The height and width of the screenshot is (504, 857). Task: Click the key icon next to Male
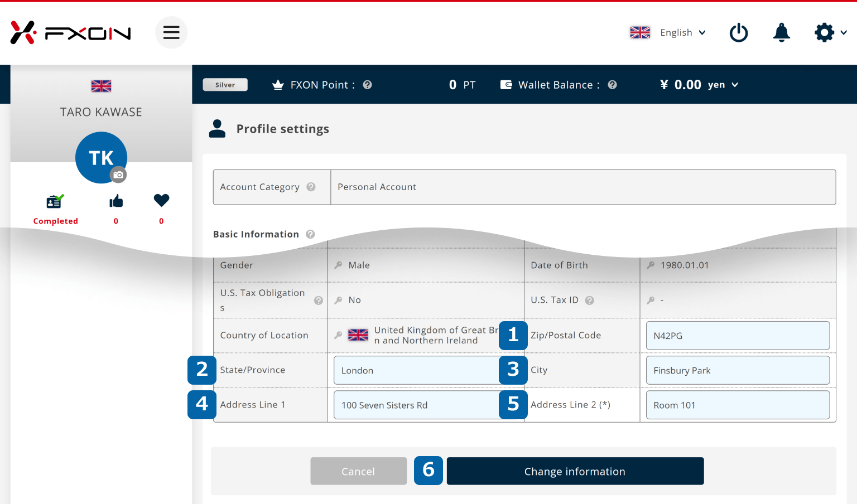tap(338, 265)
